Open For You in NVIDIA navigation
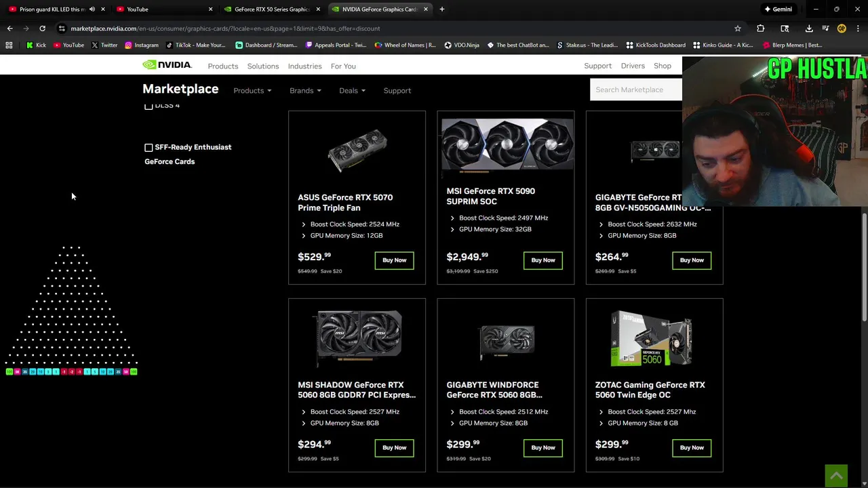 tap(343, 66)
